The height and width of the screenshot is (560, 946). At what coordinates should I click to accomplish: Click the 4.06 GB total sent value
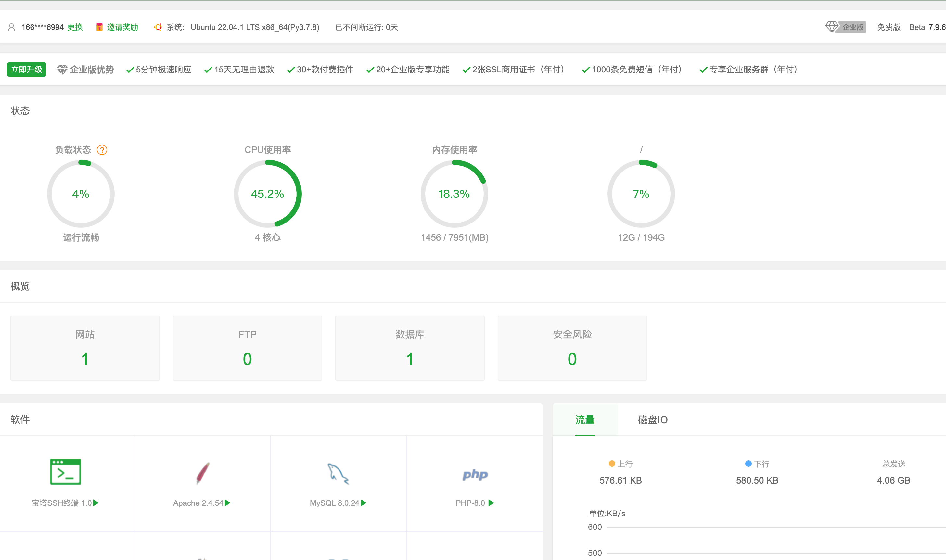pyautogui.click(x=894, y=480)
